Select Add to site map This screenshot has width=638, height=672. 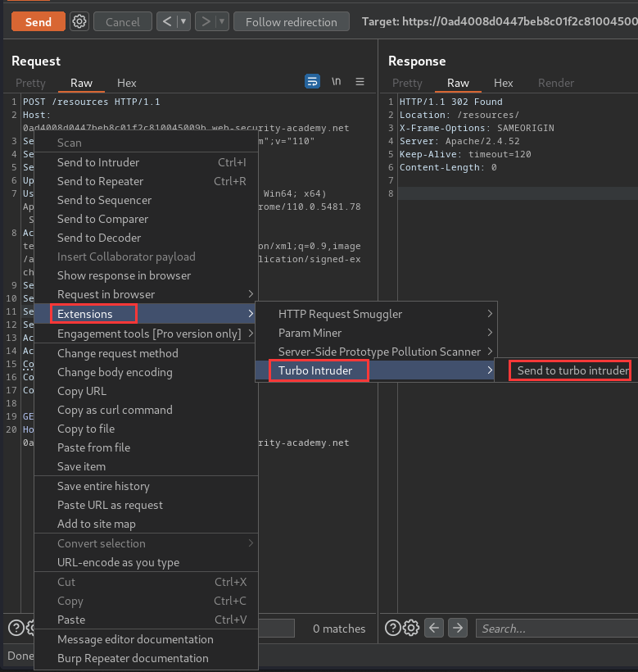click(146, 524)
